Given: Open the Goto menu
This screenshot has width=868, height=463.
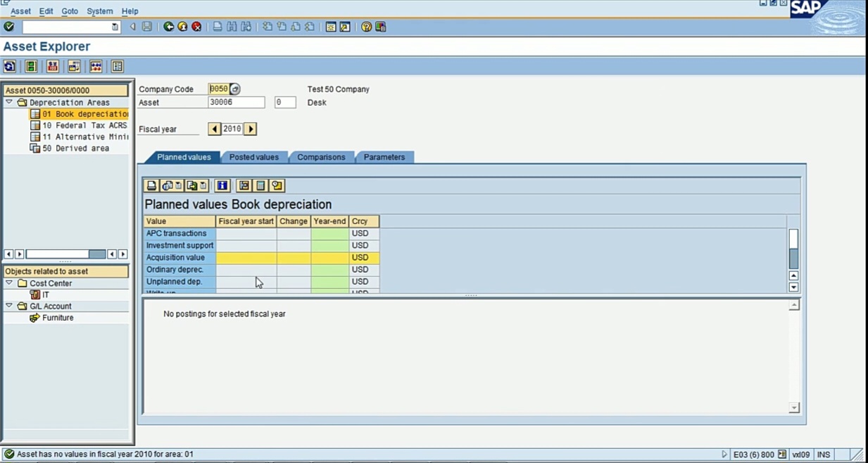Looking at the screenshot, I should coord(70,11).
